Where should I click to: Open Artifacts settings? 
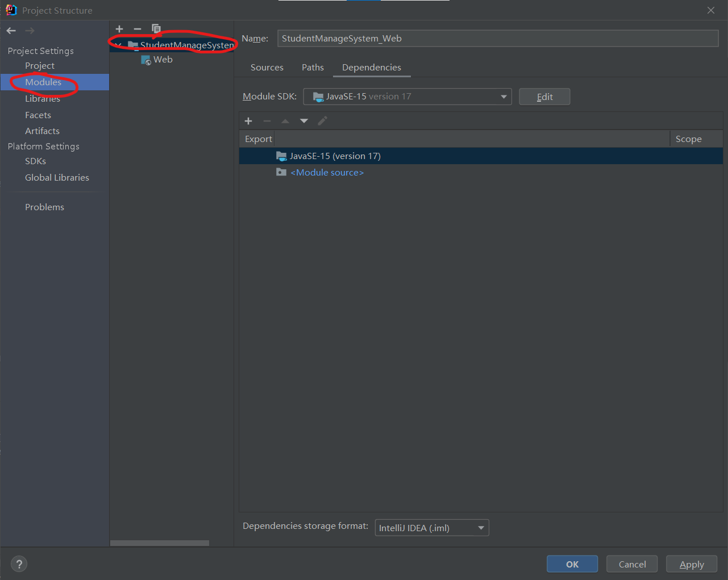click(42, 131)
